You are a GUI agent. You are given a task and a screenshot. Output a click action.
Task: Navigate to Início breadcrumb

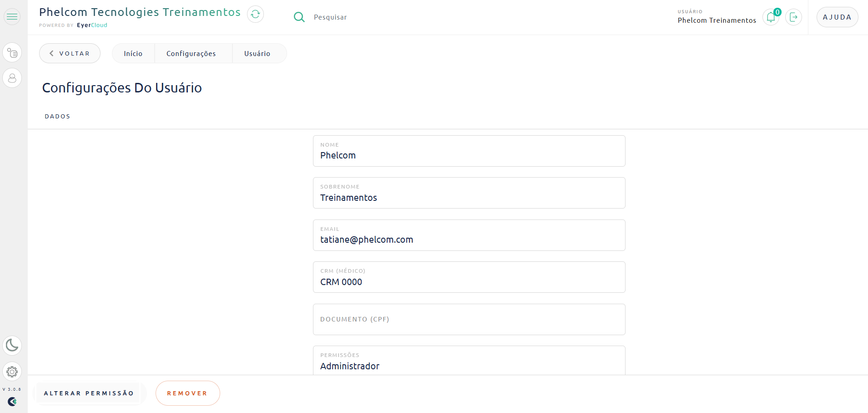pyautogui.click(x=133, y=53)
